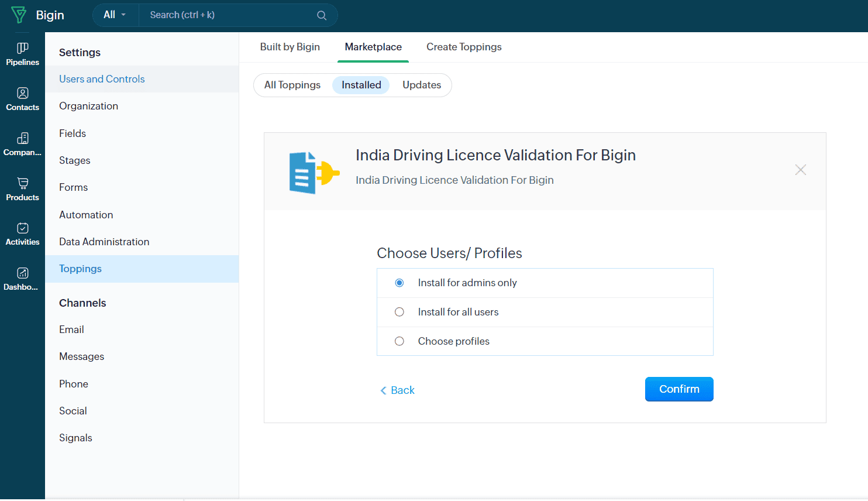Click the search magnifier icon

click(322, 15)
